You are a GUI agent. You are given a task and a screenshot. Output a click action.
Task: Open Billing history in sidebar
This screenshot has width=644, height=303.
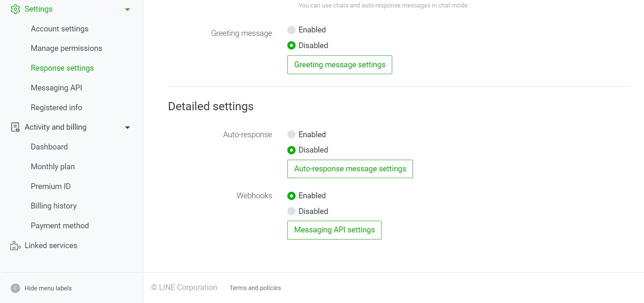click(x=54, y=206)
